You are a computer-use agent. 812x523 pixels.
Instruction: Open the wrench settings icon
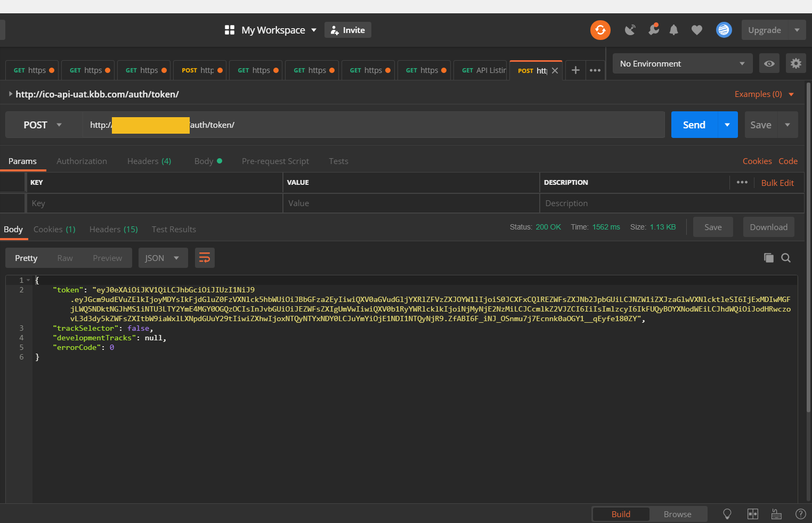[653, 30]
